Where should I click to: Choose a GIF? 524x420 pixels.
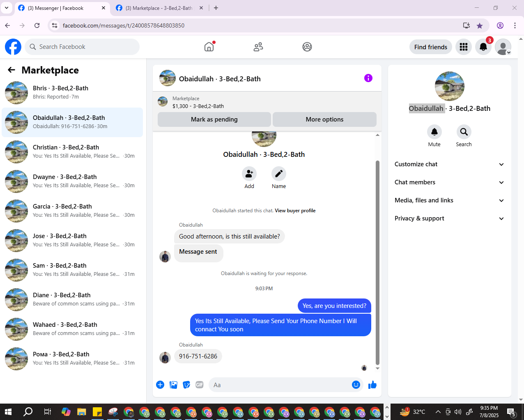click(200, 385)
